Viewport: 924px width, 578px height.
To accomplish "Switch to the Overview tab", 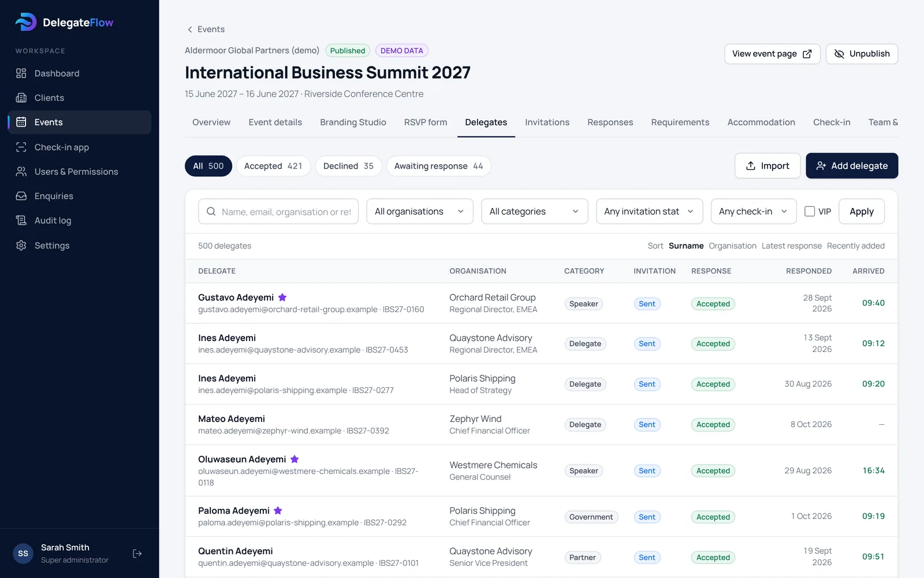I will [211, 123].
